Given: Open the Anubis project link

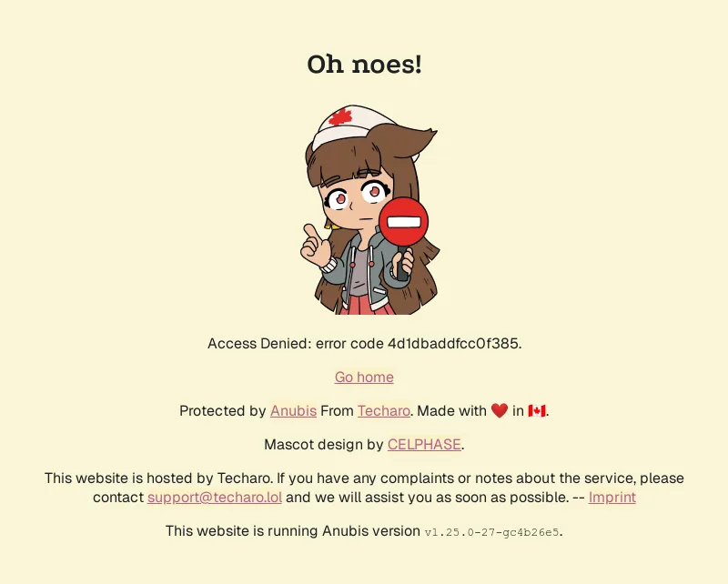Looking at the screenshot, I should [293, 411].
